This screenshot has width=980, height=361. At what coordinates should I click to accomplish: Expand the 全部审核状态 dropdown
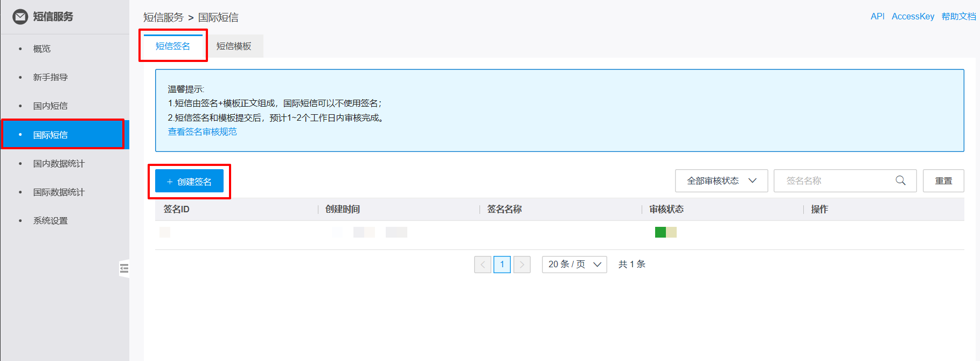point(721,181)
